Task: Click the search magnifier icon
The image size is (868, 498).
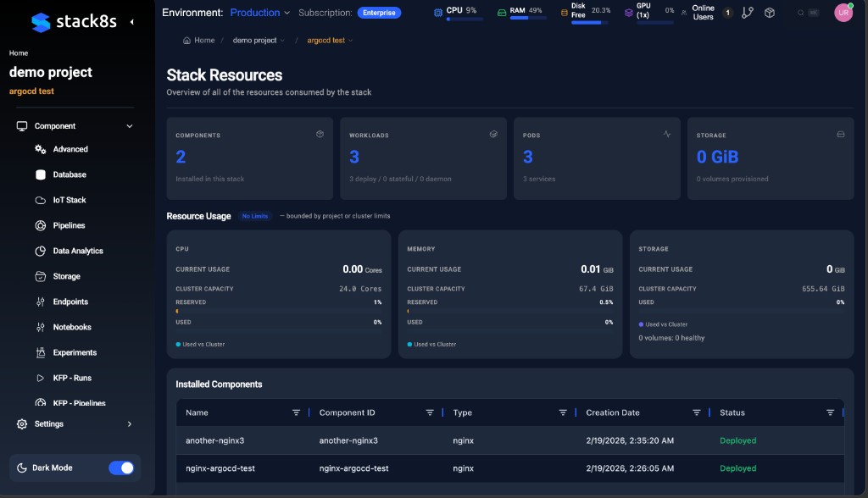Action: pyautogui.click(x=800, y=12)
